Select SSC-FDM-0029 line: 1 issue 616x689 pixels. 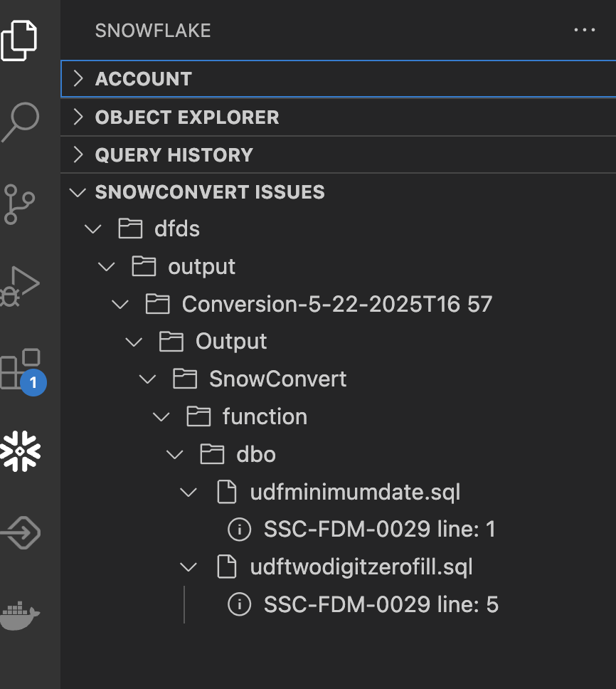coord(379,530)
